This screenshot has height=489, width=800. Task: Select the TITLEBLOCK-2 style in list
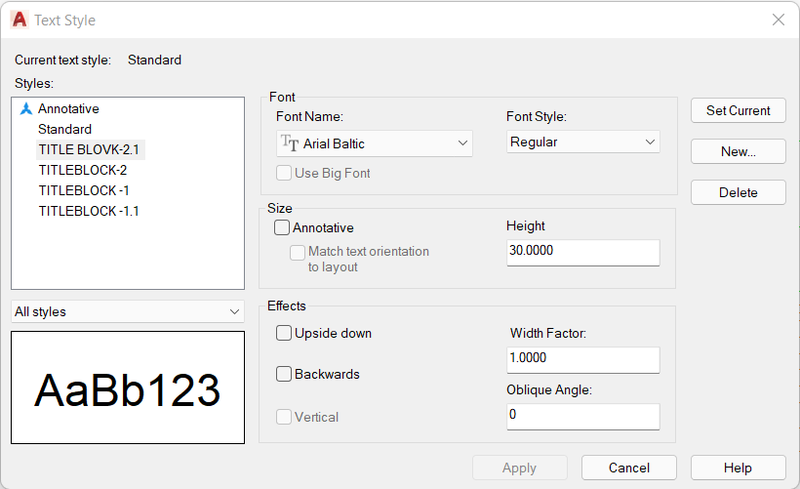(x=83, y=170)
